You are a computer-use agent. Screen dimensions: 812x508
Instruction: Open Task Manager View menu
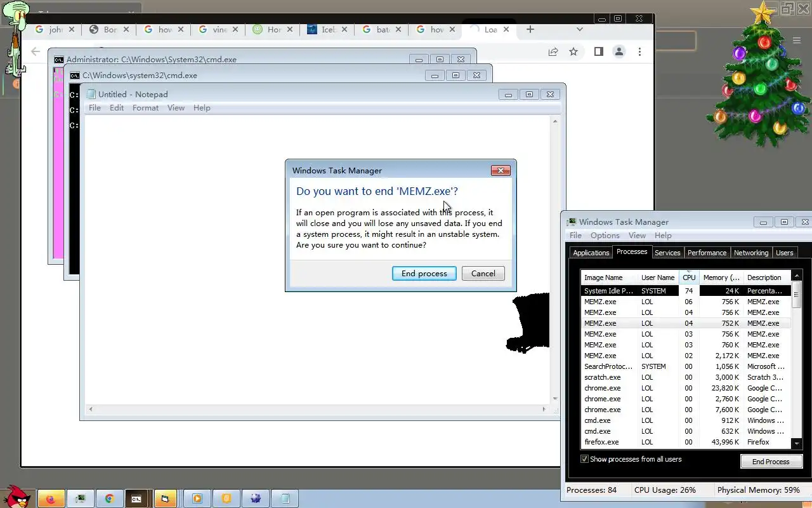point(637,236)
